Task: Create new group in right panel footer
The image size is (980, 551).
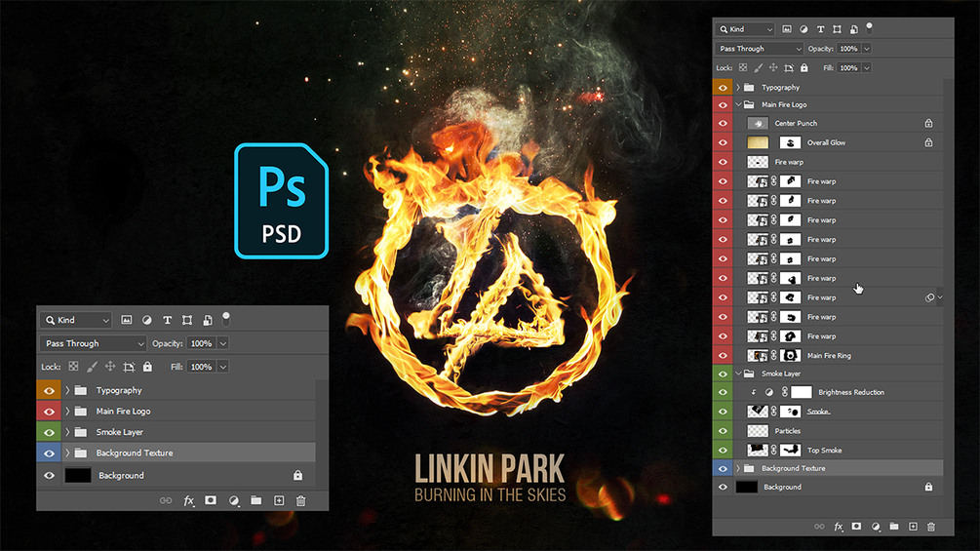Action: coord(894,527)
